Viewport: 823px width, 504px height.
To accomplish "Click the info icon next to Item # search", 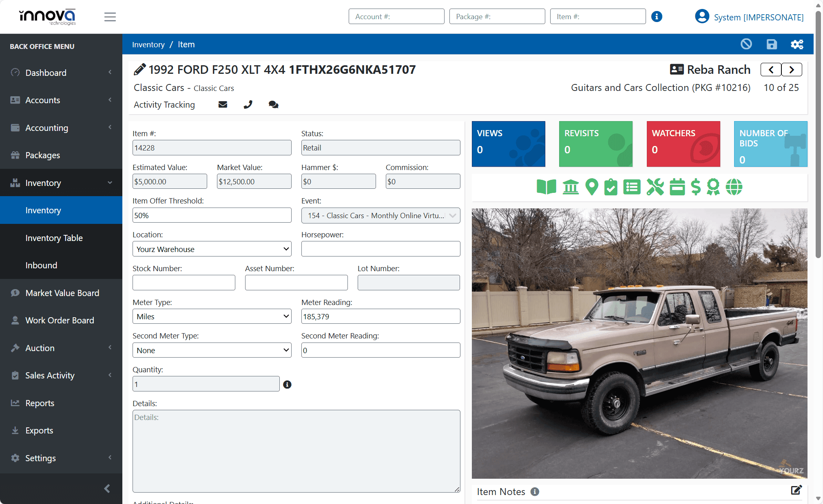I will click(657, 17).
